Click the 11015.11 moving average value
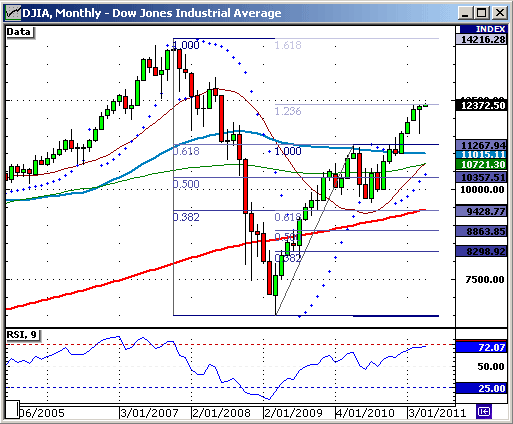513x424 pixels. [x=481, y=155]
